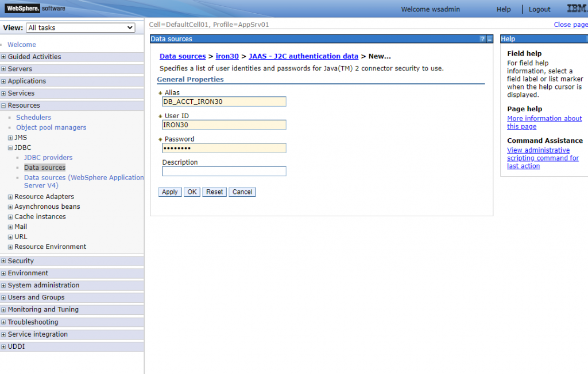Open the Welcome link in navigation
The height and width of the screenshot is (374, 588).
(x=22, y=45)
